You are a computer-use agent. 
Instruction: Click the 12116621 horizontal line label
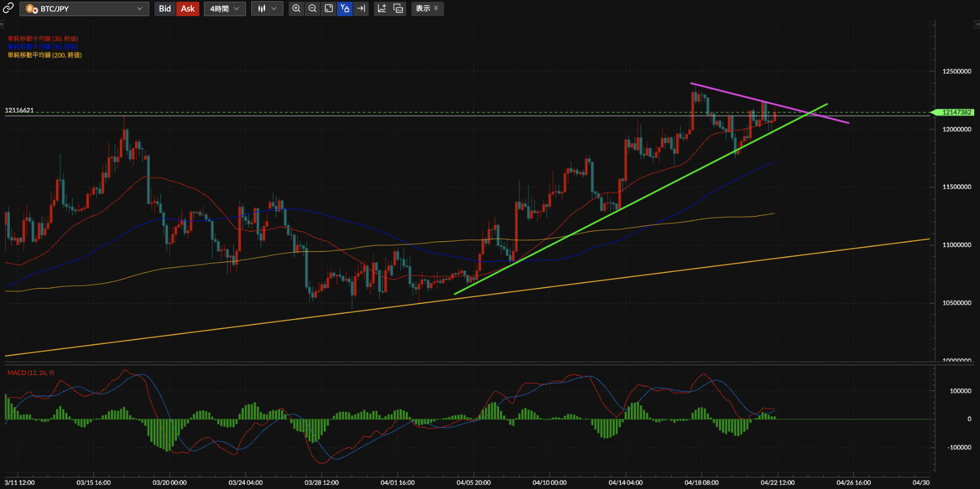tap(20, 110)
